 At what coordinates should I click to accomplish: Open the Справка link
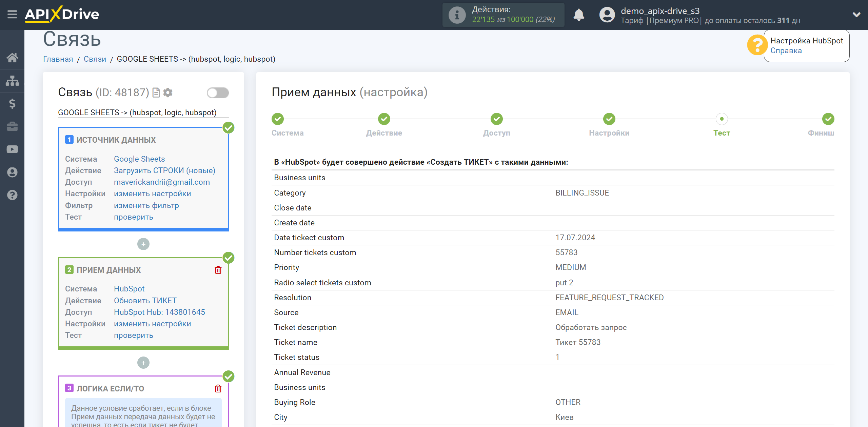786,51
